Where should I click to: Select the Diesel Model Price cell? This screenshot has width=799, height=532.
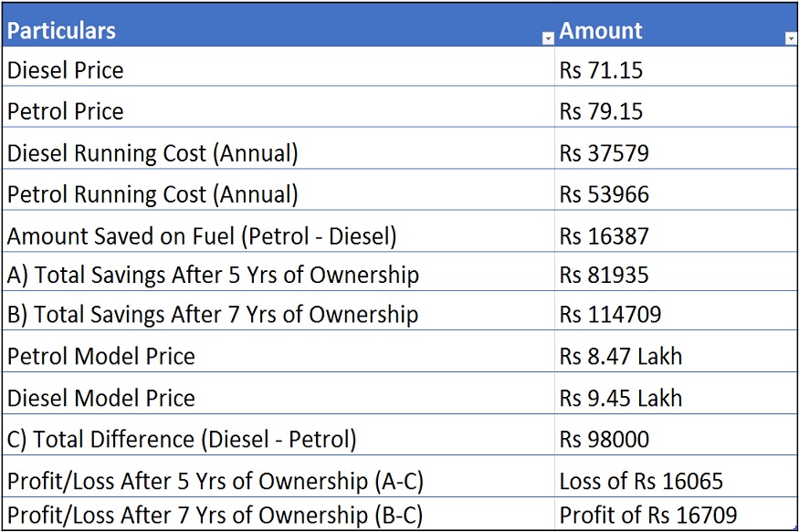coord(101,398)
